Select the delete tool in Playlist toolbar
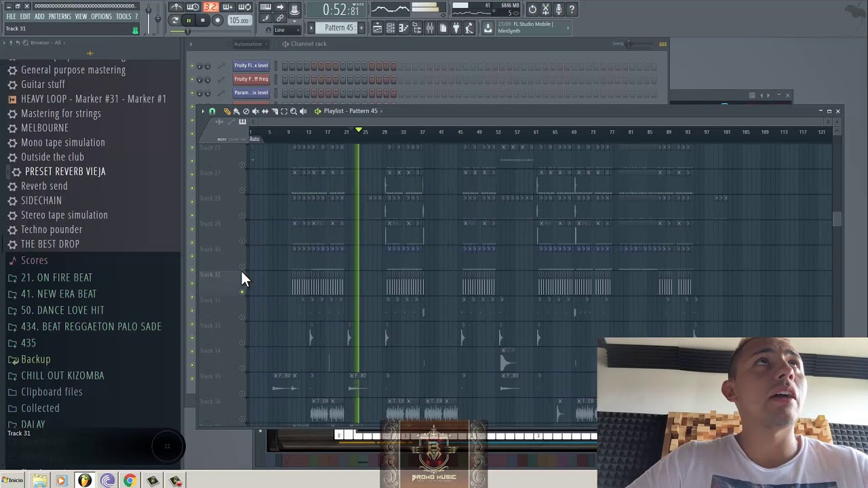Viewport: 868px width, 488px height. click(246, 111)
